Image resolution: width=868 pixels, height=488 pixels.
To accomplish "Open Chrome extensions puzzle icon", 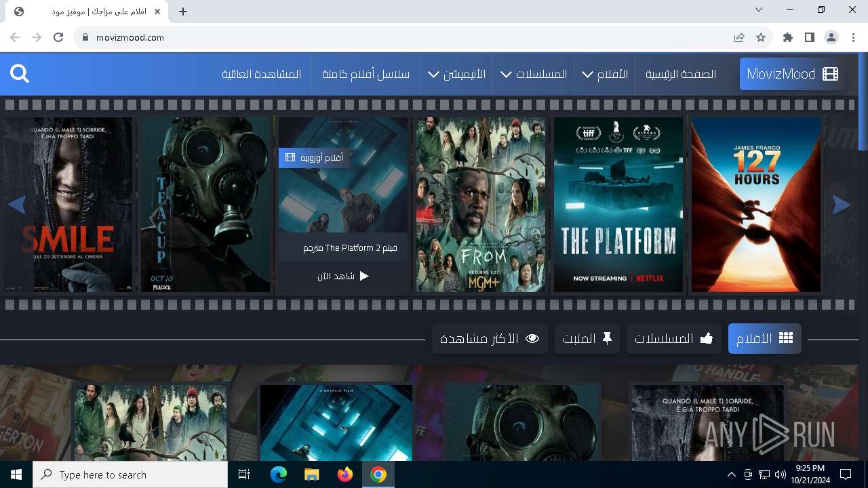I will click(788, 37).
